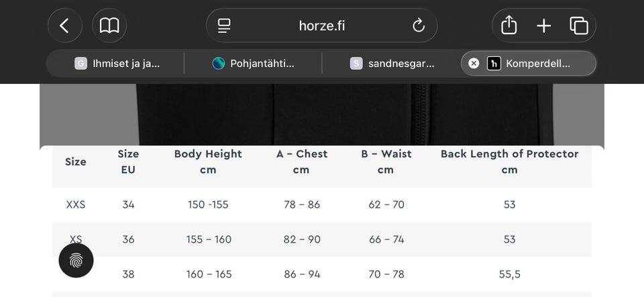Screen dimensions: 644x297
Task: Switch to the sandnesgar... tab
Action: 392,63
